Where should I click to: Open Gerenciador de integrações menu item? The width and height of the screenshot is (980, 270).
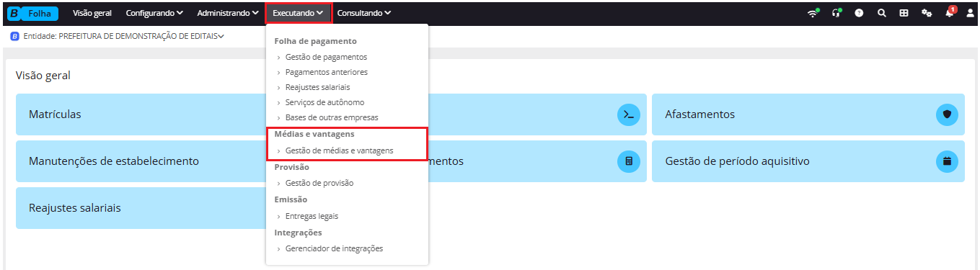click(334, 248)
